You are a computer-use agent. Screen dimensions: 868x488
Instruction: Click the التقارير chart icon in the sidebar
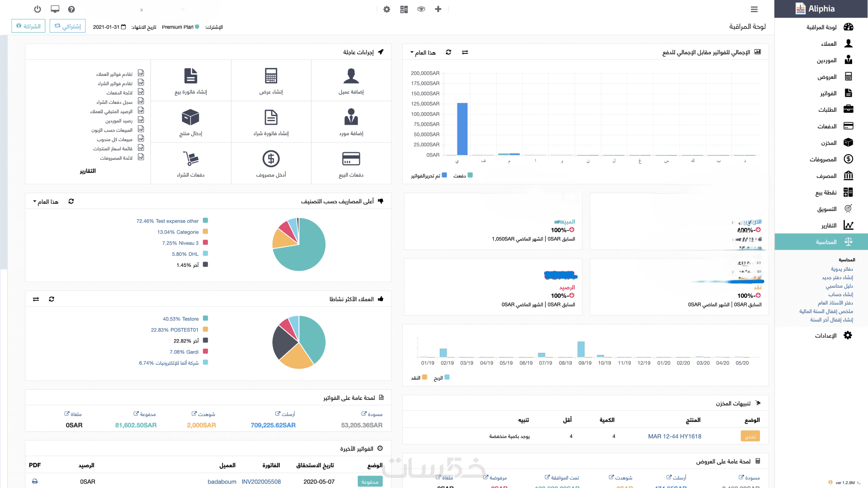click(848, 225)
